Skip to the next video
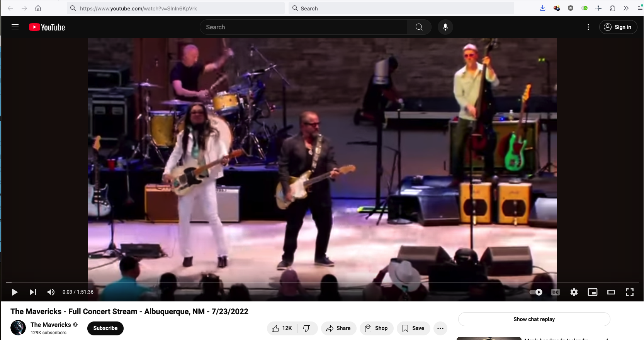The width and height of the screenshot is (644, 340). [33, 292]
